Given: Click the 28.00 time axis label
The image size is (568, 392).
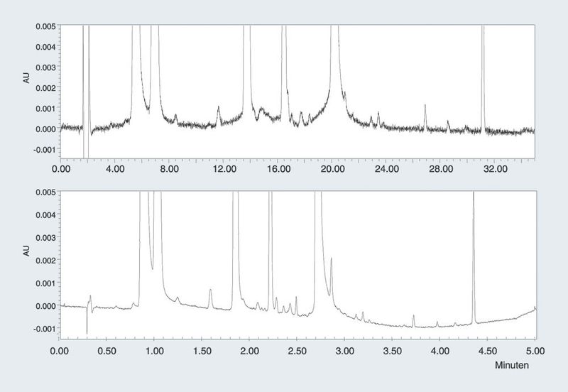Looking at the screenshot, I should pyautogui.click(x=441, y=169).
